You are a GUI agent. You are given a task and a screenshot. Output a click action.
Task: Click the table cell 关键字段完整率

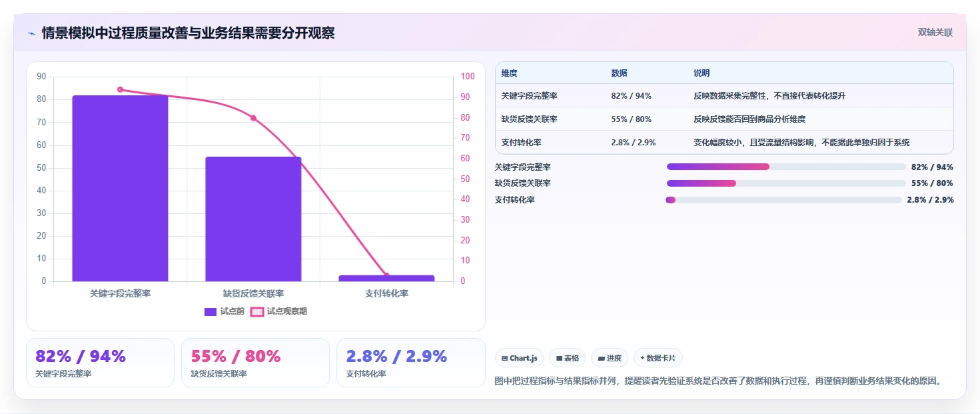pyautogui.click(x=529, y=96)
